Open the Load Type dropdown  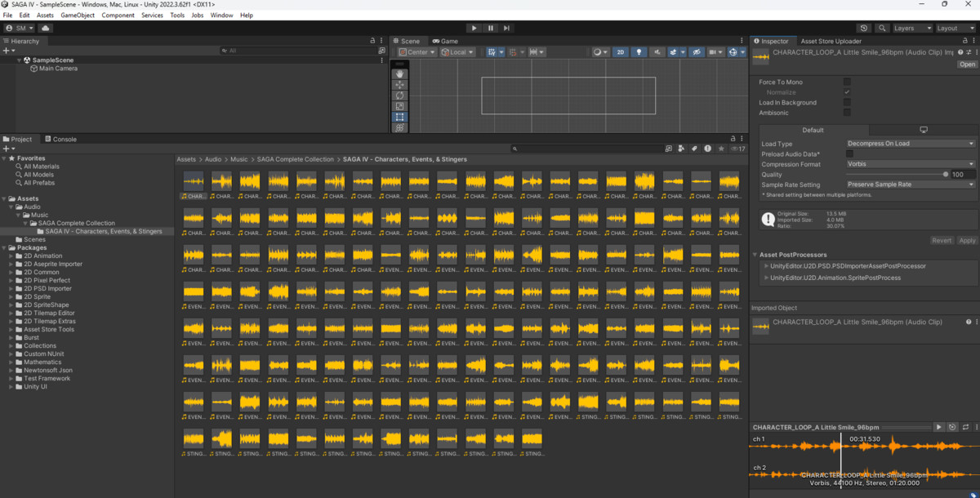[x=910, y=144]
